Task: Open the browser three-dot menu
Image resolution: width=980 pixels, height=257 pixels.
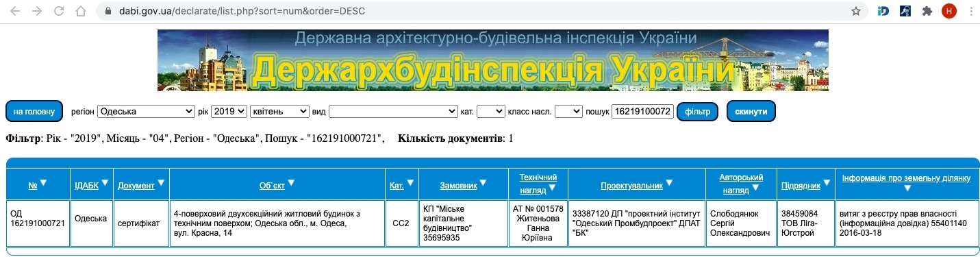Action: coord(970,11)
